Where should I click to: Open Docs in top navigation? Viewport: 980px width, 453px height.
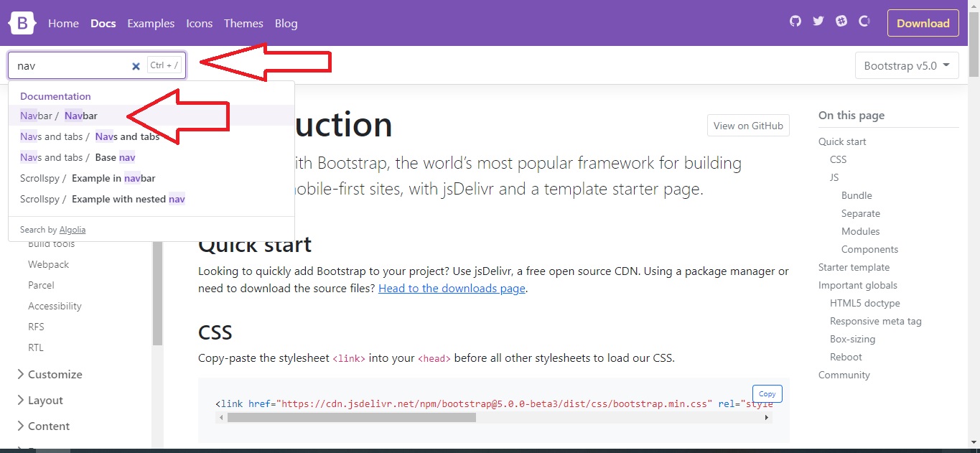pyautogui.click(x=103, y=23)
